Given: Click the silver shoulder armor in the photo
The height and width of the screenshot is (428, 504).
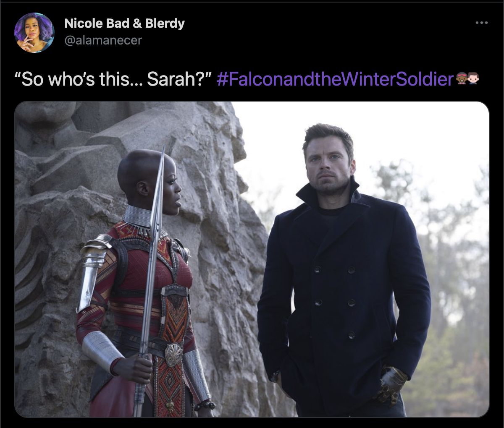Looking at the screenshot, I should [x=93, y=269].
